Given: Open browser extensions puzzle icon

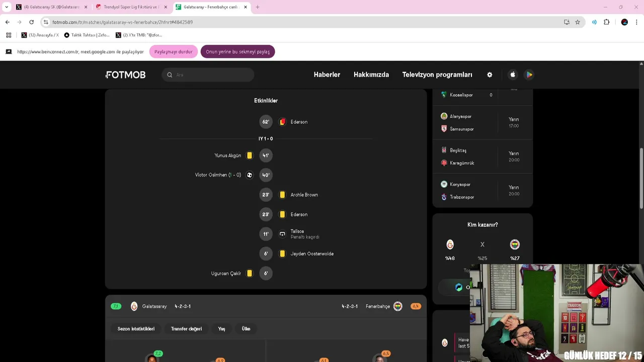Looking at the screenshot, I should pyautogui.click(x=607, y=22).
